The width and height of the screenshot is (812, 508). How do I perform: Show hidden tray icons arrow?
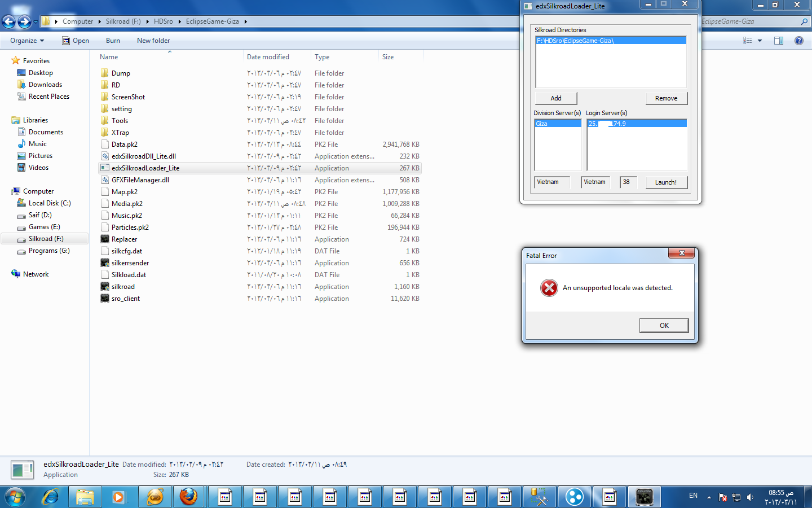709,497
